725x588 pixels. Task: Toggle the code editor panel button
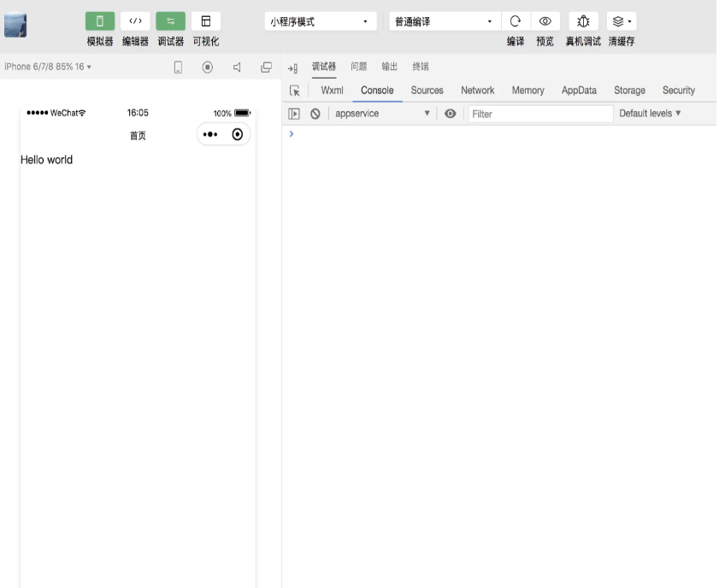pyautogui.click(x=135, y=21)
